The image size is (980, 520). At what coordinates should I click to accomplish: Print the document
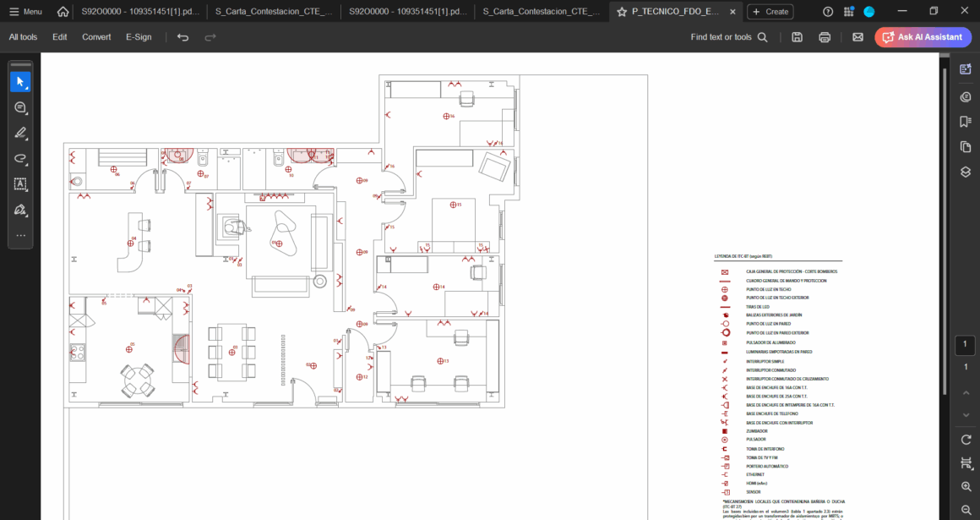point(825,37)
